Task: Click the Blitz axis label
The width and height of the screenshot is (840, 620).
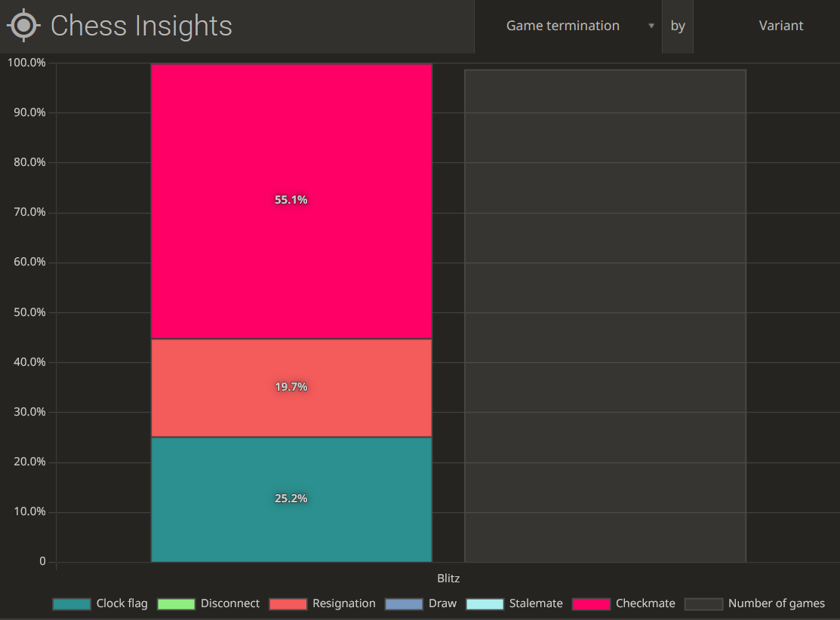Action: [448, 579]
